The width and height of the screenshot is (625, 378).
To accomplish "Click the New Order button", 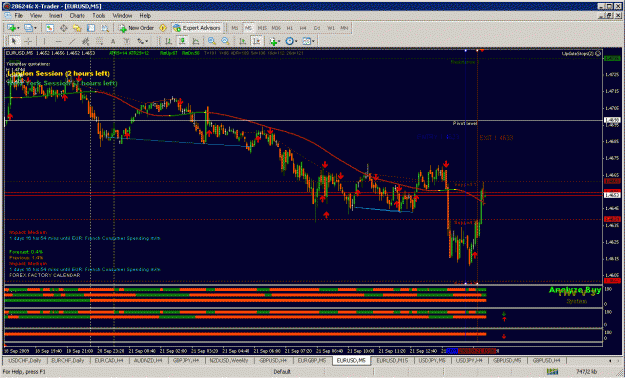I will (136, 28).
